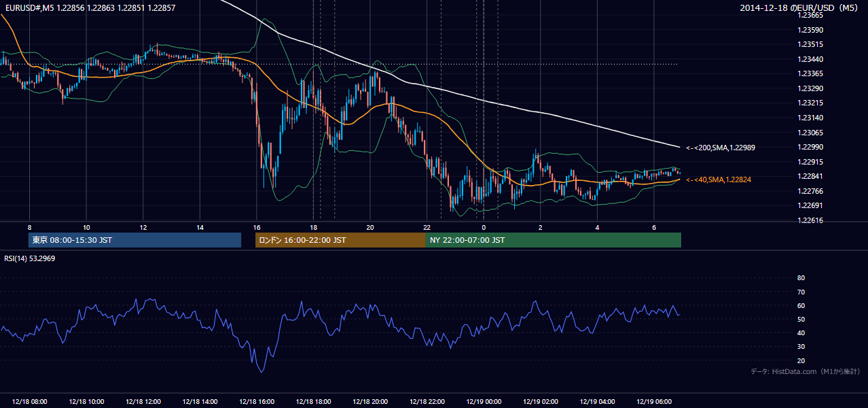Click hour label 0 below the price chart
This screenshot has width=868, height=408.
pyautogui.click(x=484, y=227)
